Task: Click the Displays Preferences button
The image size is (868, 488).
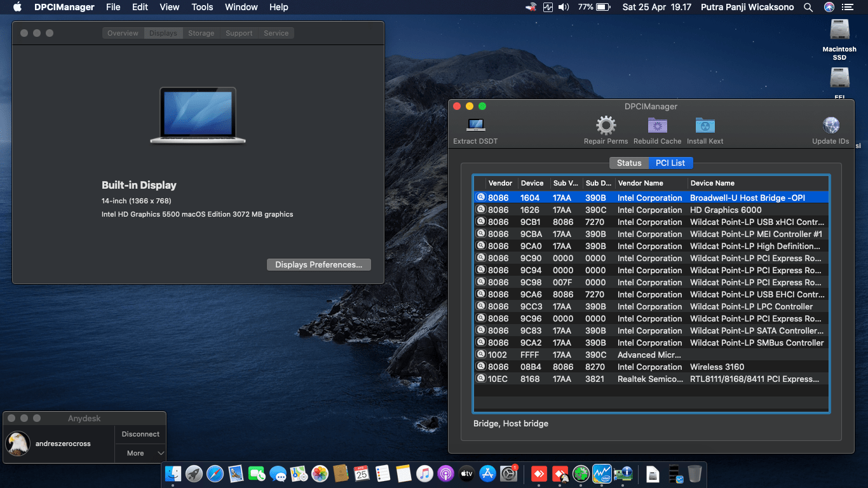Action: point(319,265)
